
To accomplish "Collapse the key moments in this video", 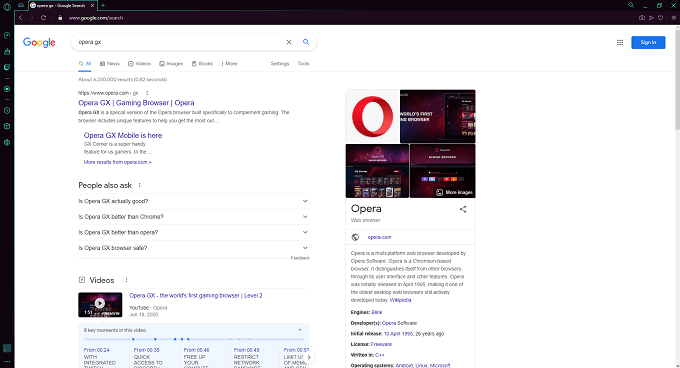I will click(300, 330).
